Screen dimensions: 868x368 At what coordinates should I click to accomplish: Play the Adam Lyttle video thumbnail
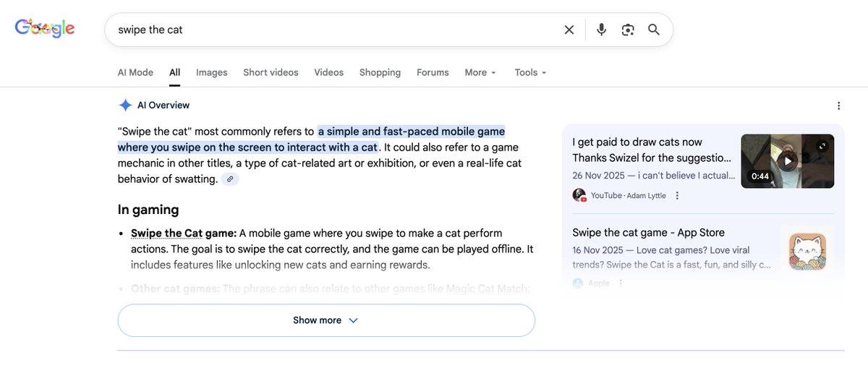pyautogui.click(x=787, y=161)
